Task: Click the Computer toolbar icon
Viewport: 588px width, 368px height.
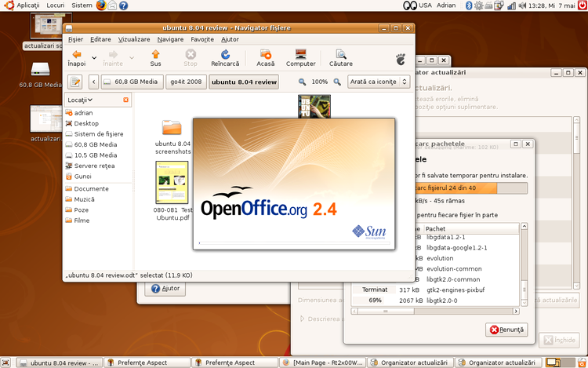Action: [x=300, y=57]
